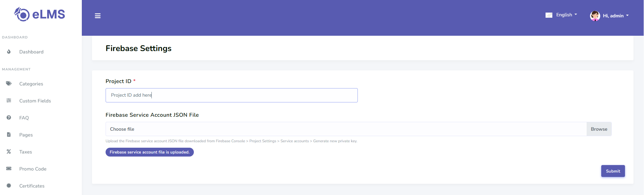Image resolution: width=644 pixels, height=195 pixels.
Task: Click the Certificates badge icon
Action: coord(9,186)
